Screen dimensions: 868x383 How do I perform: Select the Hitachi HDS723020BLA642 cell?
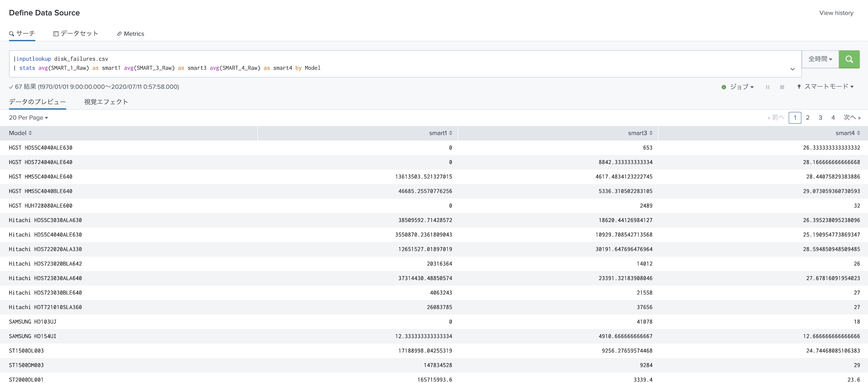[45, 264]
